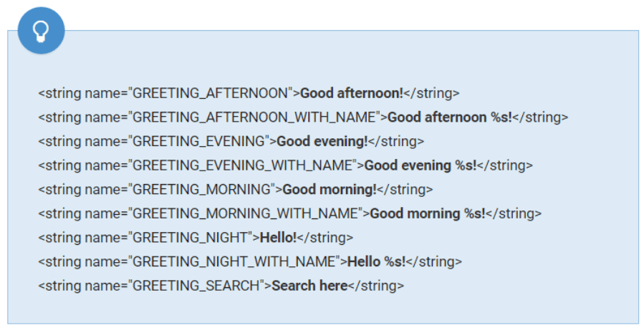Viewport: 644px width, 333px height.
Task: Click the bold text "Good morning!"
Action: pyautogui.click(x=330, y=190)
